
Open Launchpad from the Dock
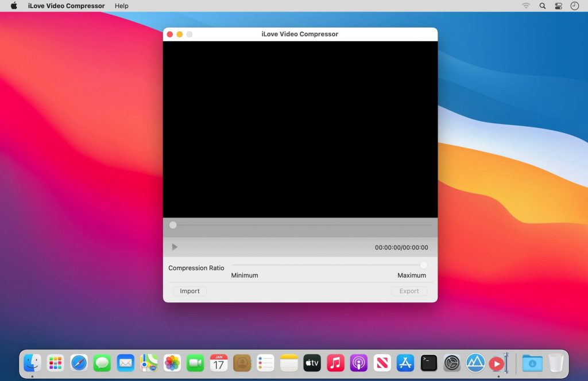55,363
